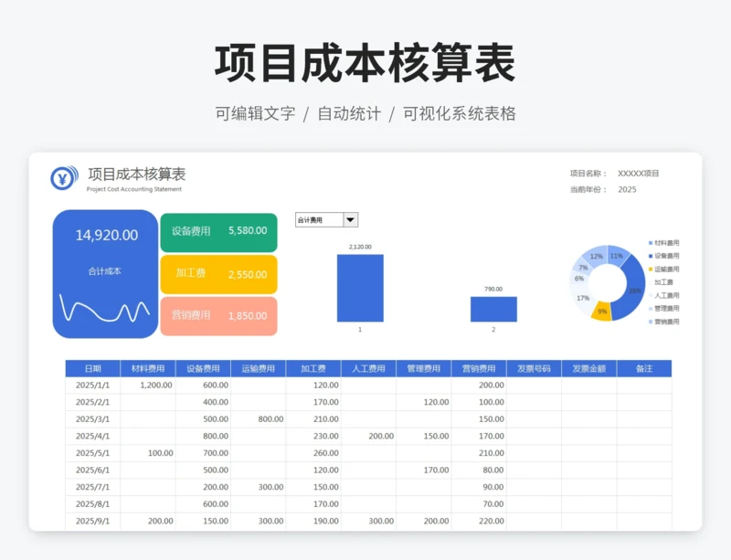This screenshot has height=560, width=731.
Task: Click the 发票金额 column header
Action: click(588, 368)
